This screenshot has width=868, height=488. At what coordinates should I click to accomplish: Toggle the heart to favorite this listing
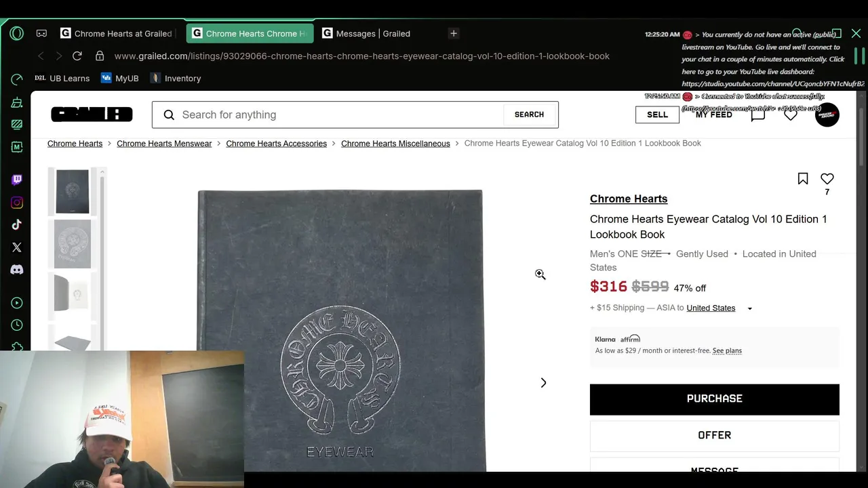click(x=827, y=179)
